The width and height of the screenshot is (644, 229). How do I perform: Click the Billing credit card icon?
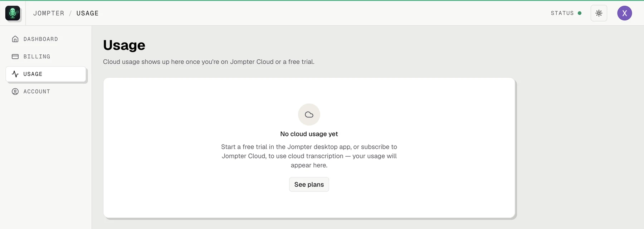tap(15, 57)
